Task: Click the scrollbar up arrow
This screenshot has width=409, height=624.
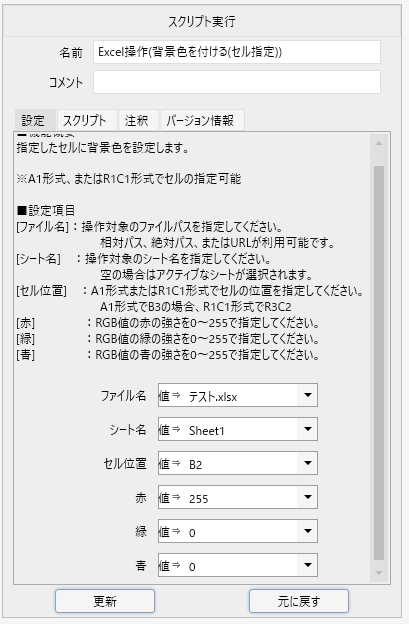Action: tap(379, 143)
